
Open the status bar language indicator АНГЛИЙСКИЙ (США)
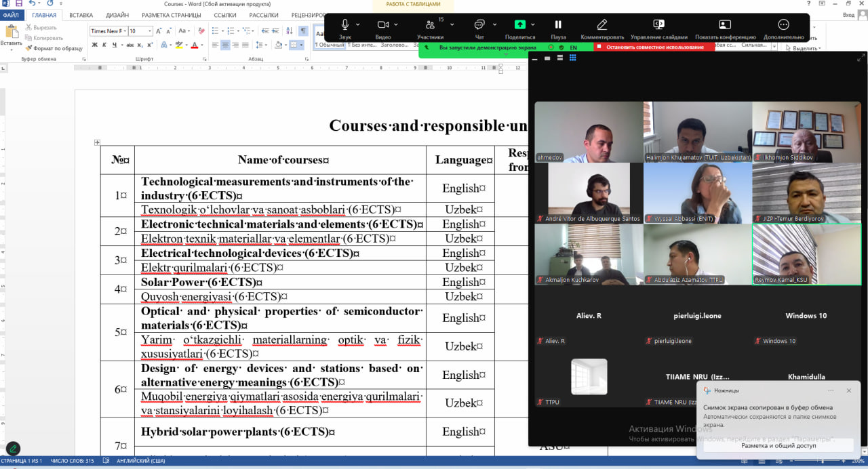[x=141, y=461]
